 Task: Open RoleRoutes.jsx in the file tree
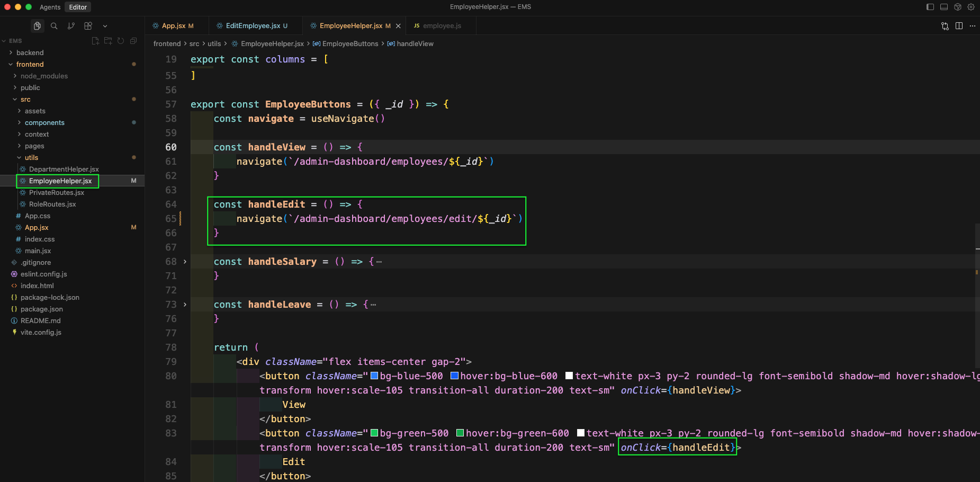[x=72, y=204]
